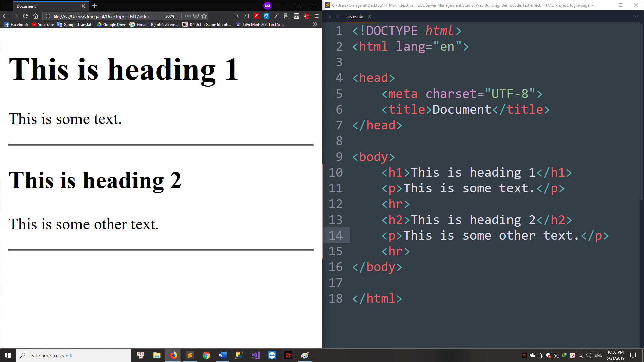This screenshot has height=362, width=644.
Task: Open Word from the taskbar
Action: [x=222, y=355]
